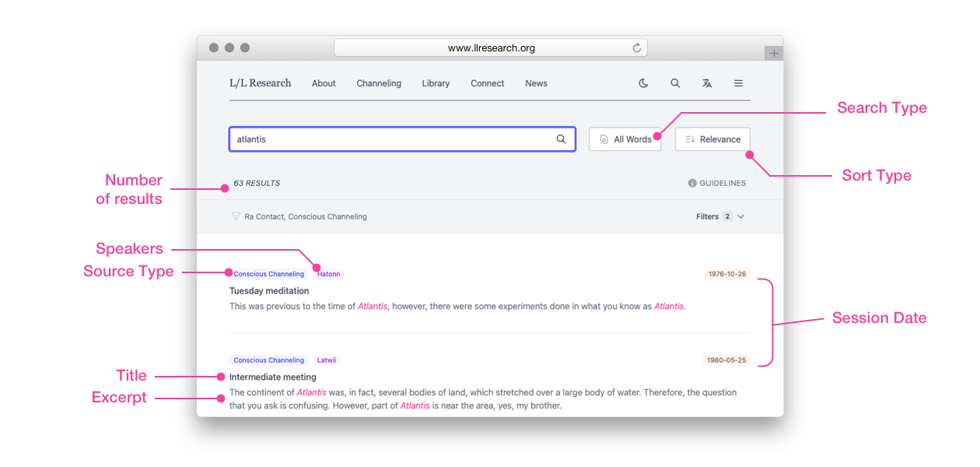Open the hamburger menu icon
The width and height of the screenshot is (980, 467).
pos(738,83)
